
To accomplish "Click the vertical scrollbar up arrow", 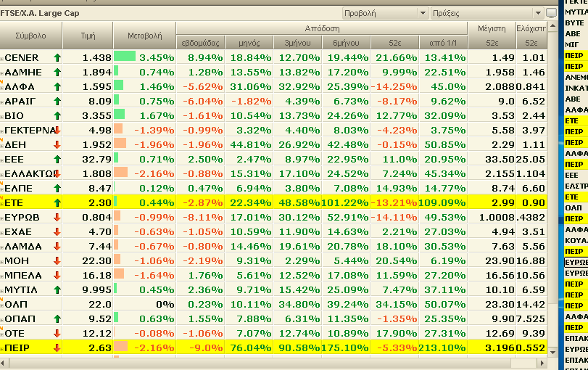I will pos(552,26).
